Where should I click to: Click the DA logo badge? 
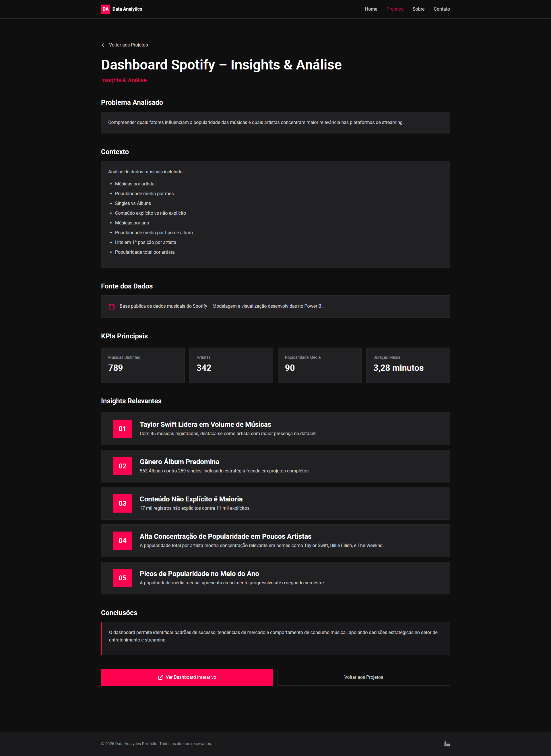105,9
